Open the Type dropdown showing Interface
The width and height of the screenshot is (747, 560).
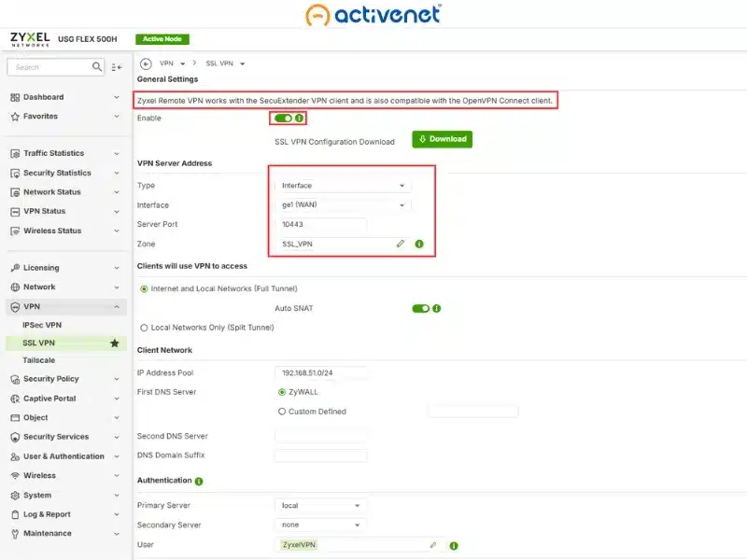tap(343, 186)
